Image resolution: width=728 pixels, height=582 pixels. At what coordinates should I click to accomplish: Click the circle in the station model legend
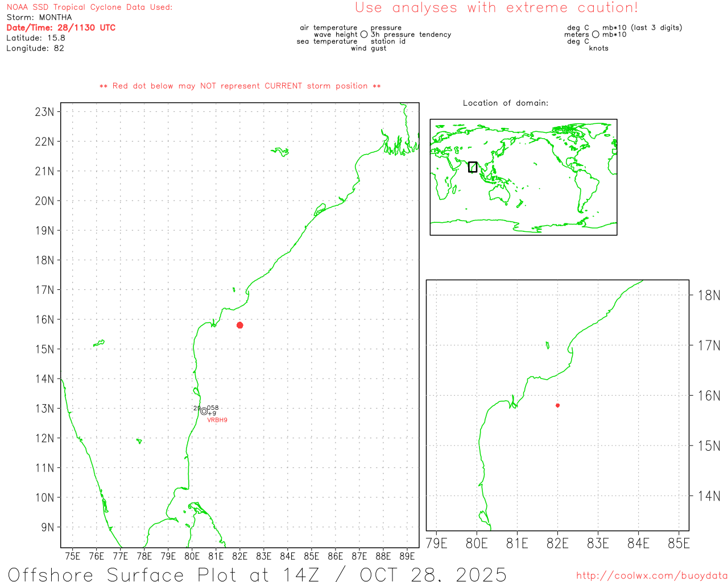[x=364, y=35]
